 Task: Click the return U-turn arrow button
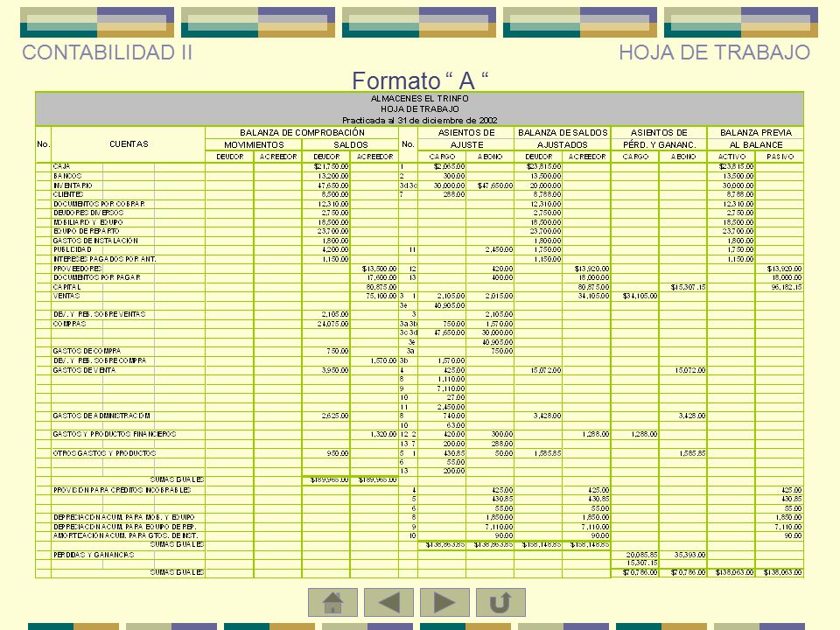tap(500, 602)
